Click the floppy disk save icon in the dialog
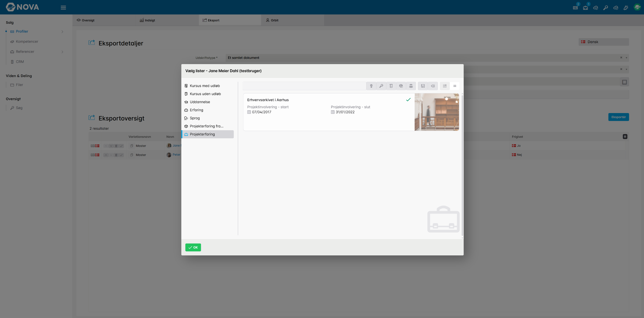 coord(423,86)
